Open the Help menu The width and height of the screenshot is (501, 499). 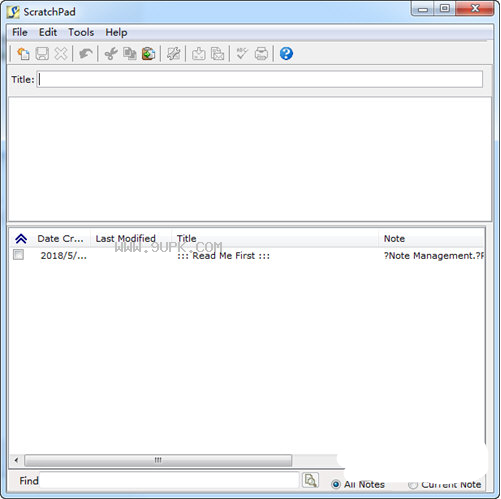coord(116,32)
